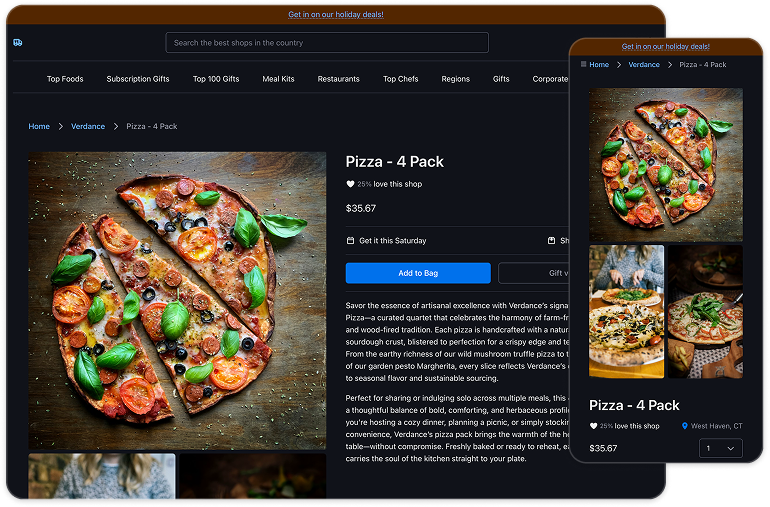
Task: Open the Subscription Gifts menu
Action: [x=138, y=79]
